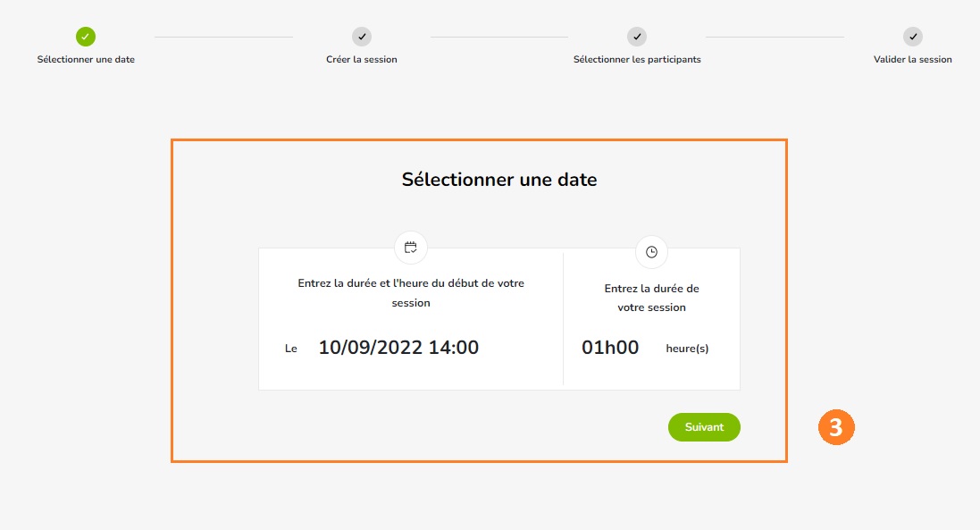Click the Sélectionner une date heading
The width and height of the screenshot is (980, 530).
tap(499, 180)
